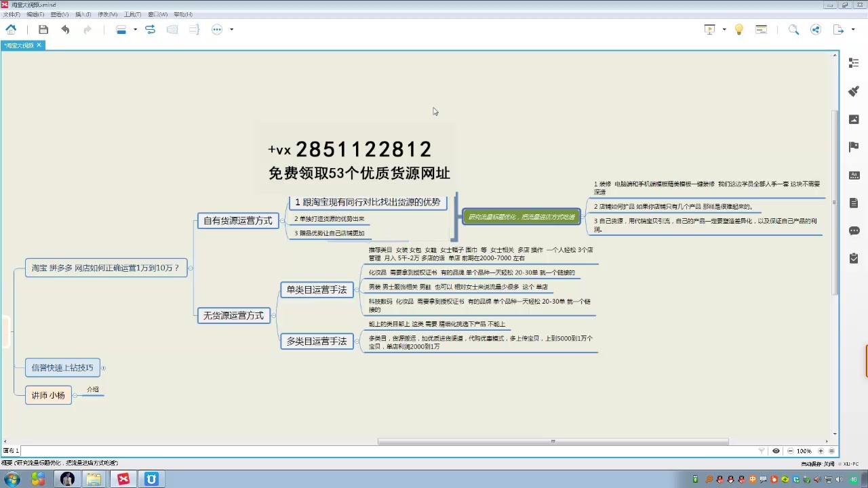Viewport: 868px width, 488px height.
Task: Open the topic insert dropdown arrow
Action: 135,30
